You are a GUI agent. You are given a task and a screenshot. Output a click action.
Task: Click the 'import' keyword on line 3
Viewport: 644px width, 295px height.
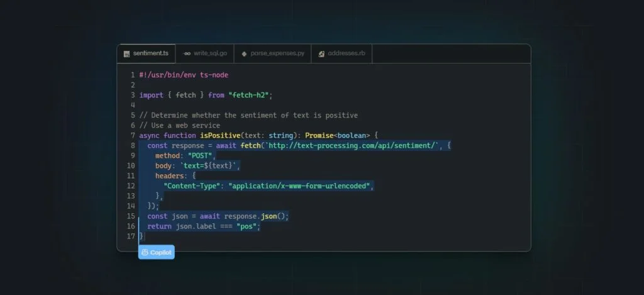tap(151, 95)
